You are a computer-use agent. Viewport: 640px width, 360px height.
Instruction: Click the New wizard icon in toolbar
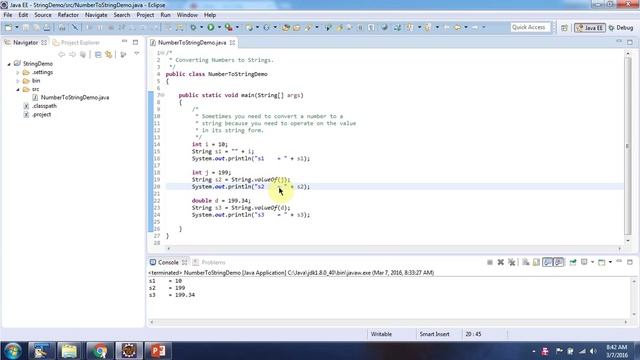[8, 27]
